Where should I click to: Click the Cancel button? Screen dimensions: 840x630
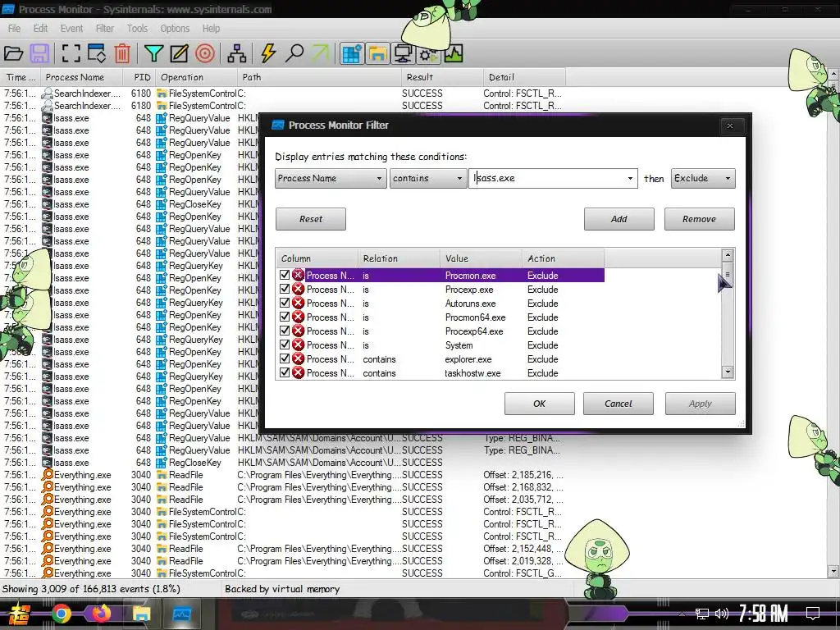(x=619, y=404)
